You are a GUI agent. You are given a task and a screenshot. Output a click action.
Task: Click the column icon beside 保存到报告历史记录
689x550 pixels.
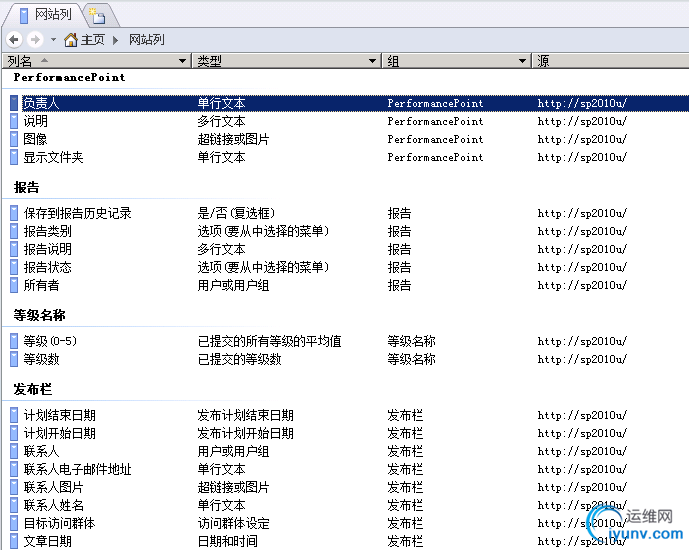[x=15, y=213]
